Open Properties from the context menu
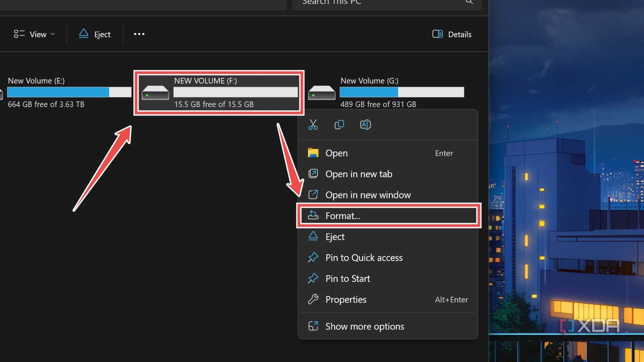The height and width of the screenshot is (362, 644). [346, 300]
